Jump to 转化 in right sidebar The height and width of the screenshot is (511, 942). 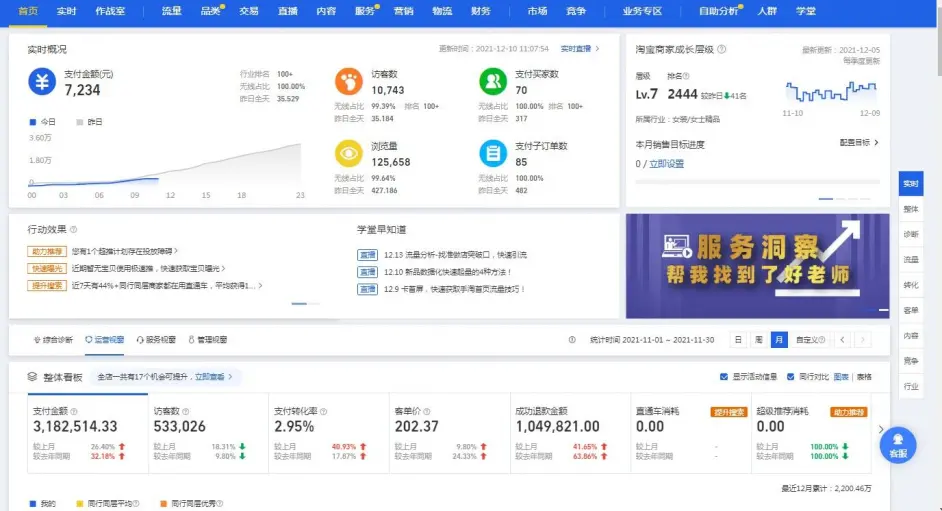pyautogui.click(x=911, y=285)
